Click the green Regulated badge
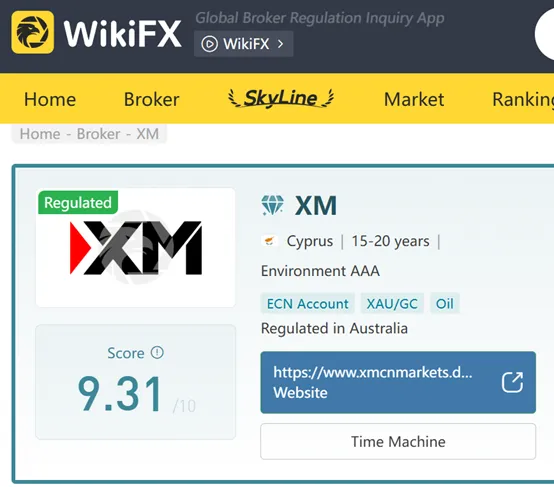The image size is (554, 487). [x=78, y=203]
